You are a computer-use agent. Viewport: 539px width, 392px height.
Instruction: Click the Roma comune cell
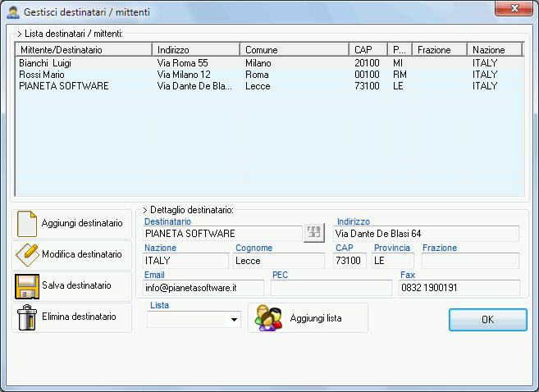click(257, 75)
